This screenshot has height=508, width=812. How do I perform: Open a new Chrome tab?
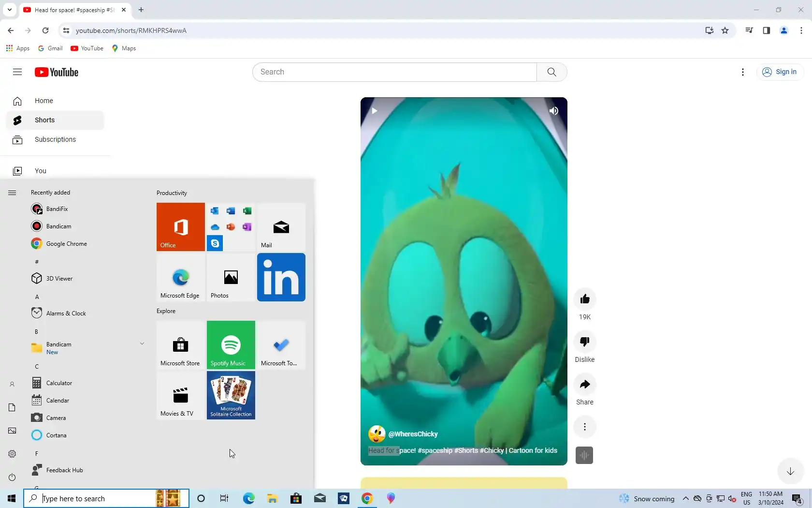pyautogui.click(x=141, y=10)
